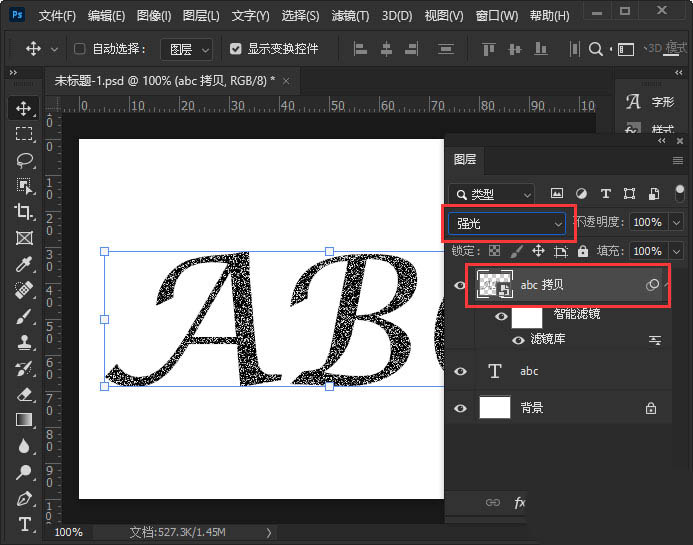
Task: Open the Move tool preset picker arrow
Action: pos(54,49)
